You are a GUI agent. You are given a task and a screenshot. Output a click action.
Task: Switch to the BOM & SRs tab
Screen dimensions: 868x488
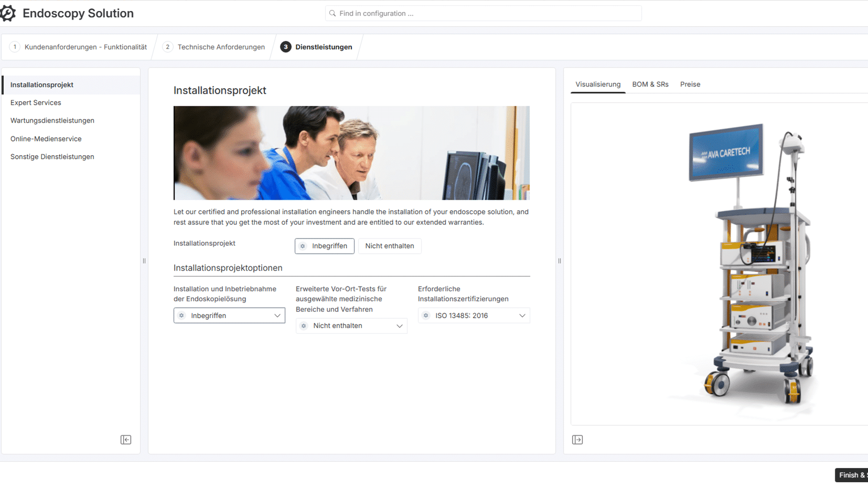[650, 84]
